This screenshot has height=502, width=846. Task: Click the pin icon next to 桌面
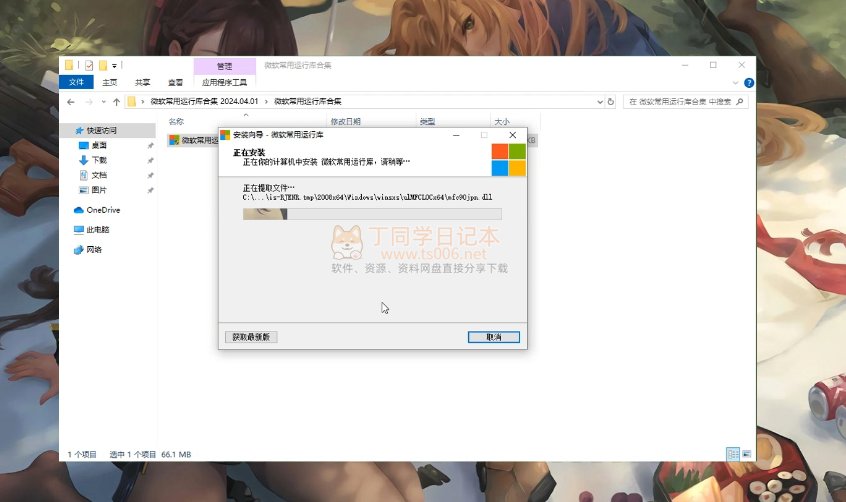click(151, 146)
